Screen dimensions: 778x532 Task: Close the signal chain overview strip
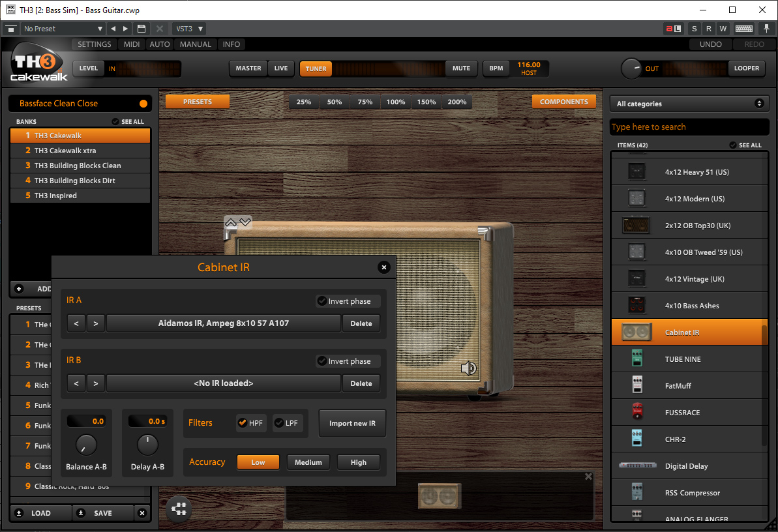pyautogui.click(x=588, y=477)
